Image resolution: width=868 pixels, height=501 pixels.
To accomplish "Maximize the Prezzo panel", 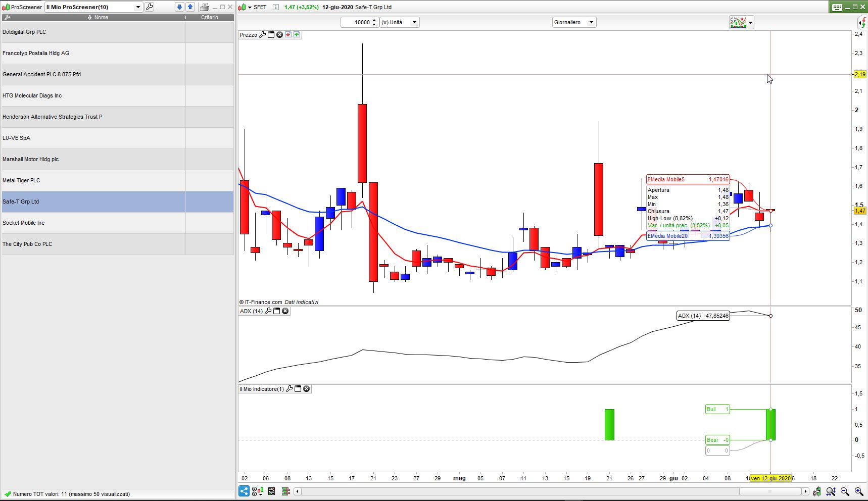I will (x=271, y=35).
